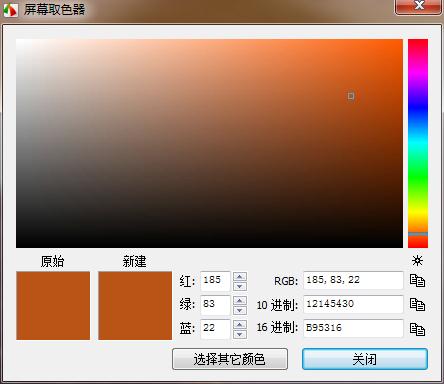This screenshot has width=444, height=384.
Task: Click the RGB text field
Action: point(353,280)
